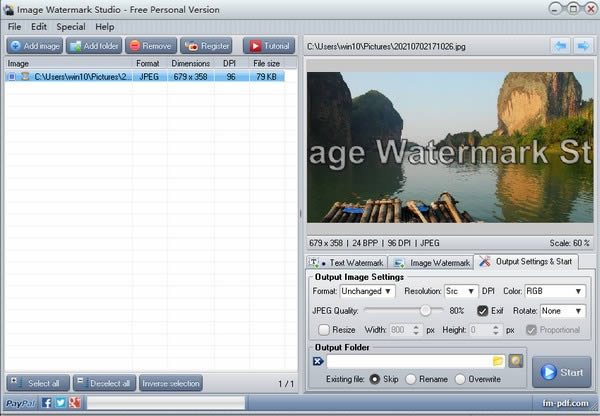
Task: Sort by the DPI column header
Action: (x=229, y=64)
